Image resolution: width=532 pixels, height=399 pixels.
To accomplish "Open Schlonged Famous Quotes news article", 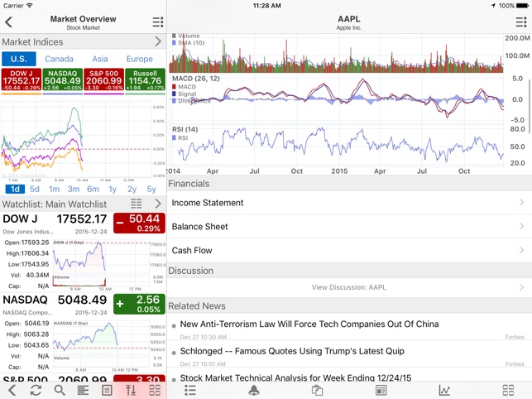I will 349,355.
